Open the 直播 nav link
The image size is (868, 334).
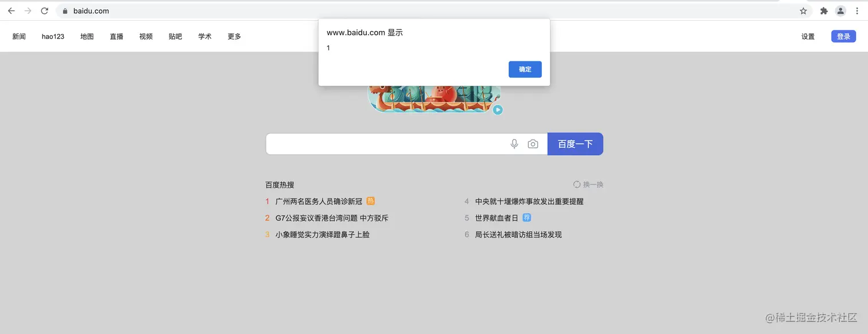click(x=117, y=37)
